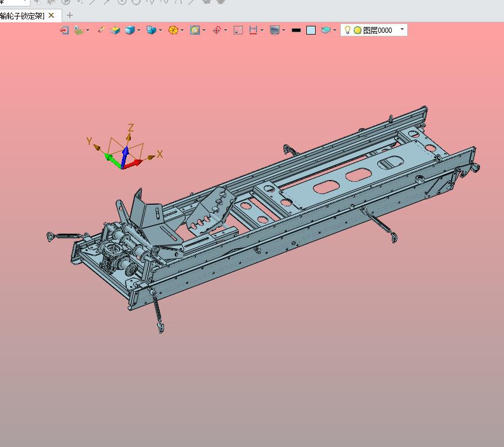The width and height of the screenshot is (504, 447).
Task: Click the green Y axis arrow of triad
Action: point(112,160)
